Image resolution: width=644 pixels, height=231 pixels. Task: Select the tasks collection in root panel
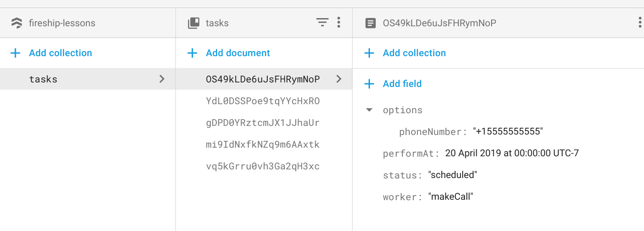(43, 79)
